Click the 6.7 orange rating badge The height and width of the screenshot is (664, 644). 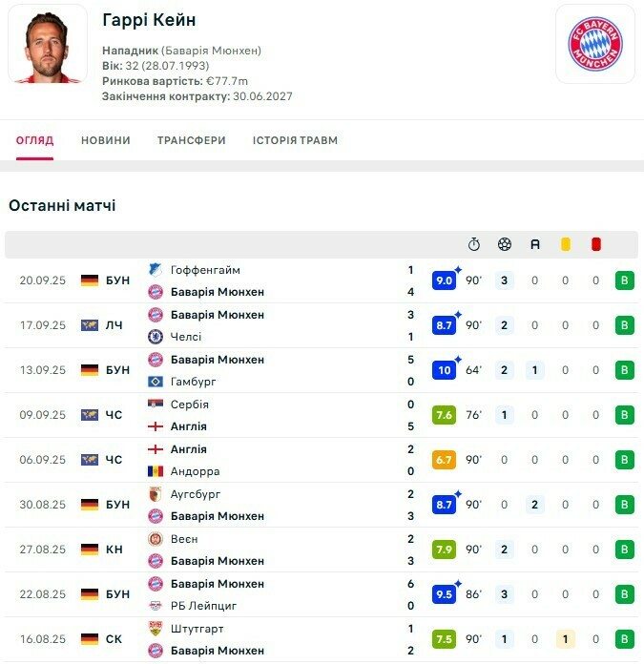(x=444, y=460)
